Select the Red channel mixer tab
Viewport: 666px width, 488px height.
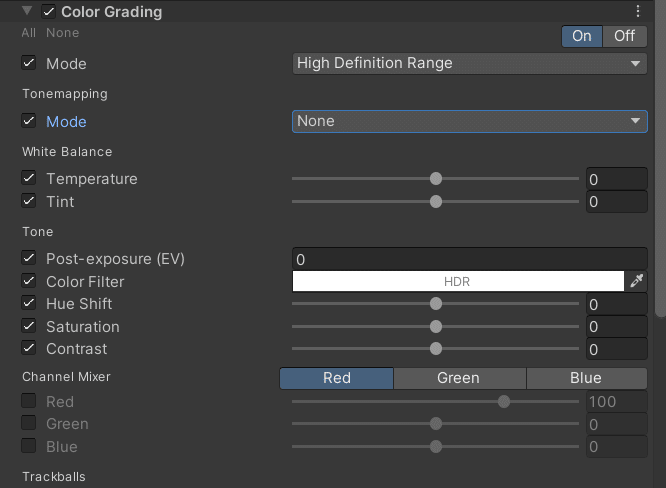click(x=337, y=378)
